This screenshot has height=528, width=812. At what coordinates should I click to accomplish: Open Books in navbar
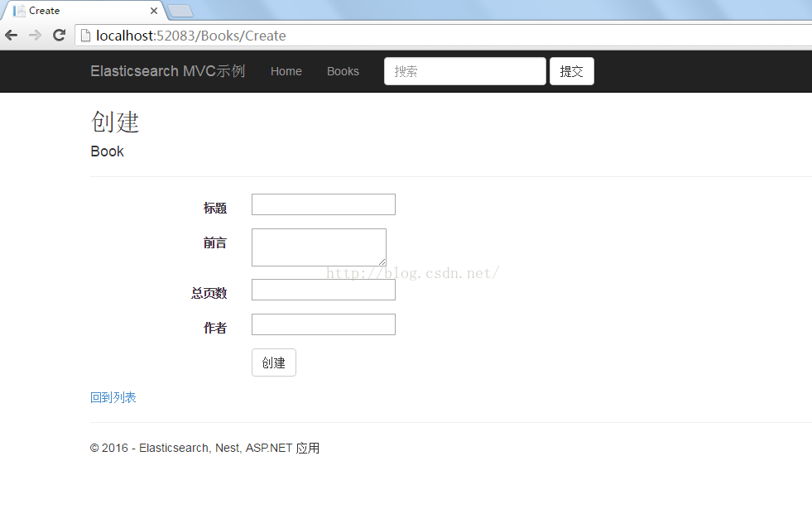[x=343, y=71]
